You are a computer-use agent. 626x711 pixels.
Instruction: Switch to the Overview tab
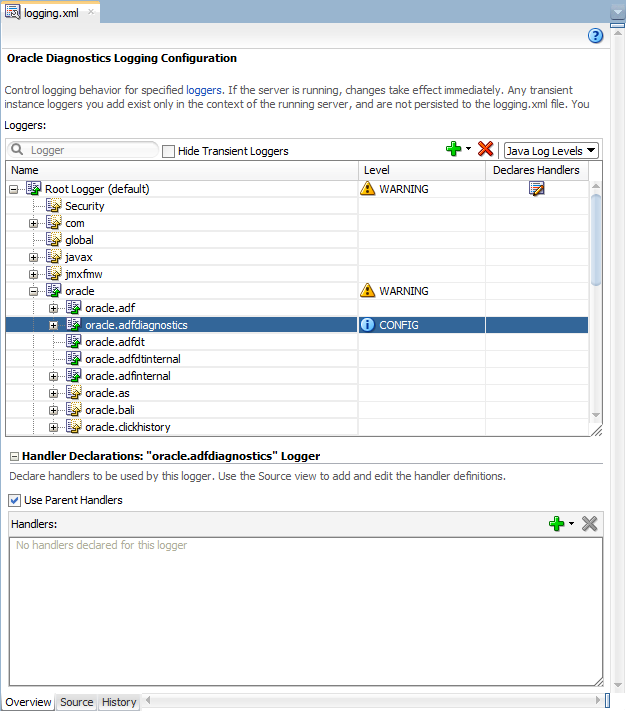[28, 702]
